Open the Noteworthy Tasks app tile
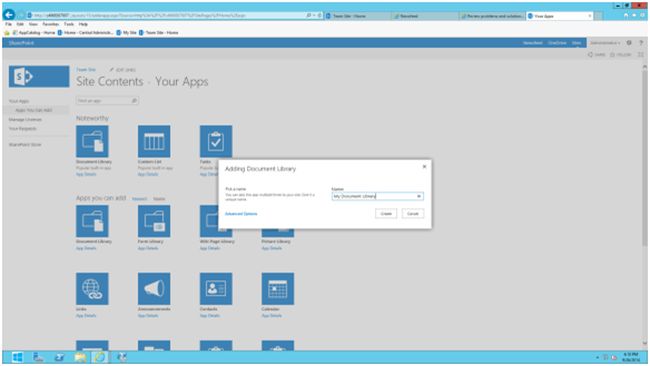The width and height of the screenshot is (650, 366). pyautogui.click(x=216, y=141)
